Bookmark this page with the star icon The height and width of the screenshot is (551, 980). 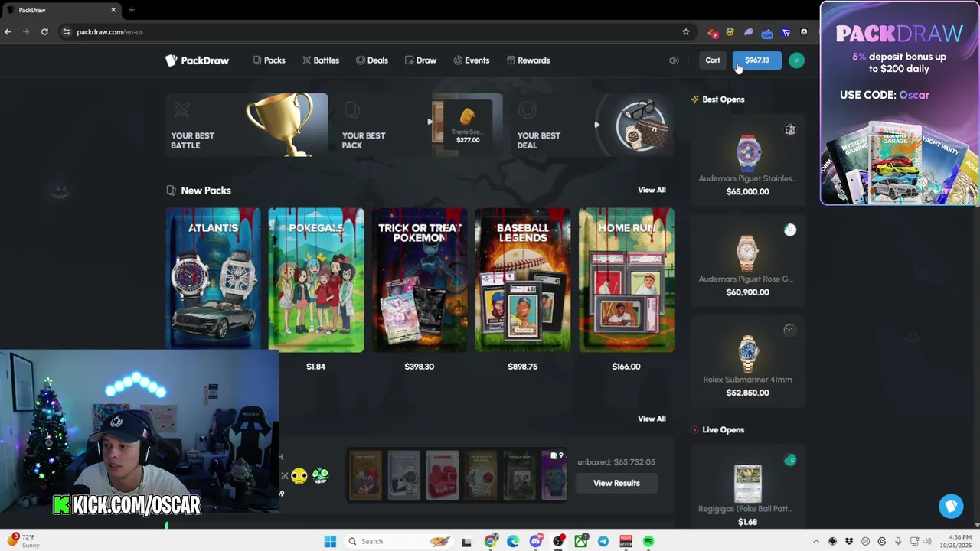point(686,32)
